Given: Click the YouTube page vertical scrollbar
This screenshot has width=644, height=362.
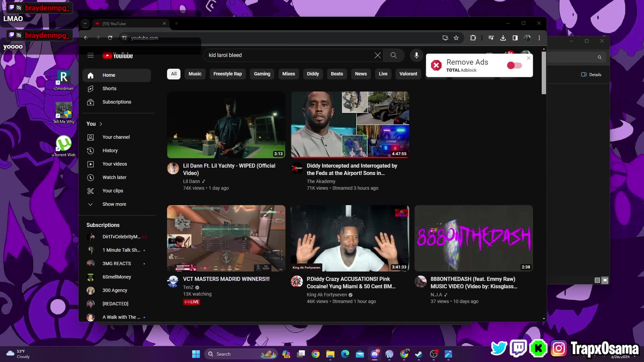Looking at the screenshot, I should coord(544,73).
